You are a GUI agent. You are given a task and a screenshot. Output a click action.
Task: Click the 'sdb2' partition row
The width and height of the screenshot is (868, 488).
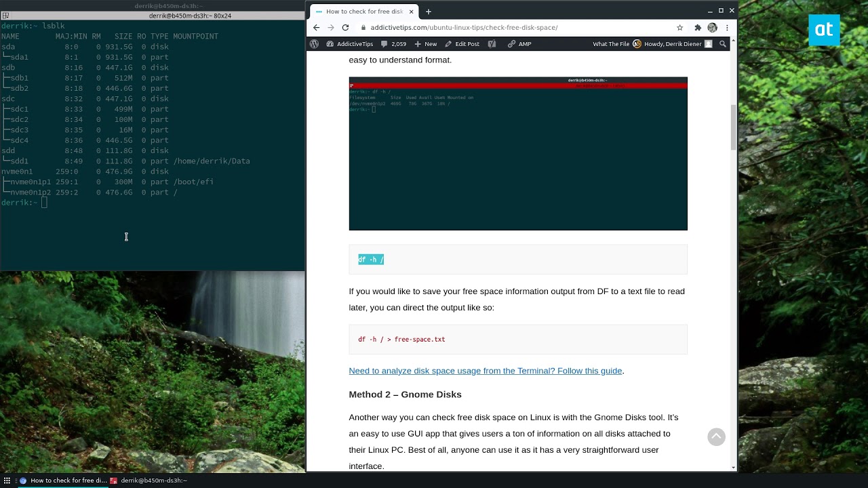click(x=85, y=89)
